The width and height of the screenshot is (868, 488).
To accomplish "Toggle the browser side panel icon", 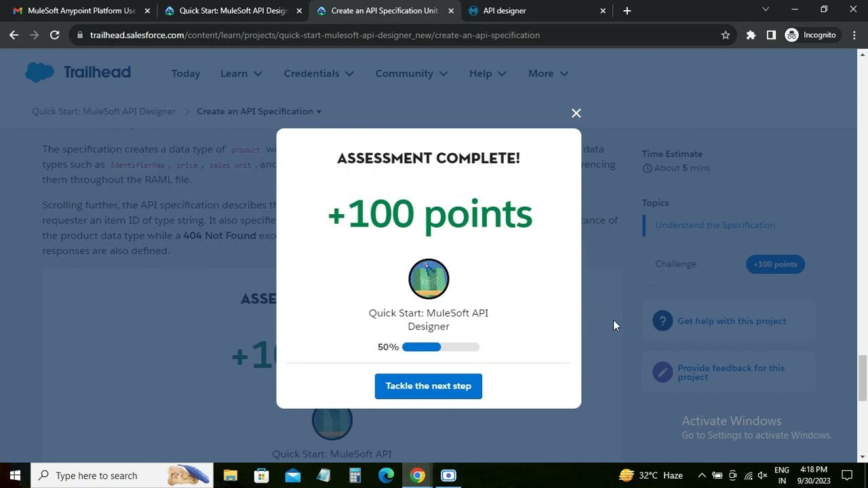I will (x=771, y=35).
